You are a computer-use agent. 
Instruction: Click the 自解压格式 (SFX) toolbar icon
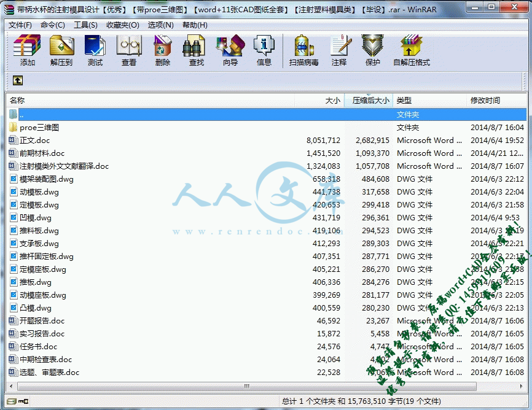point(411,45)
